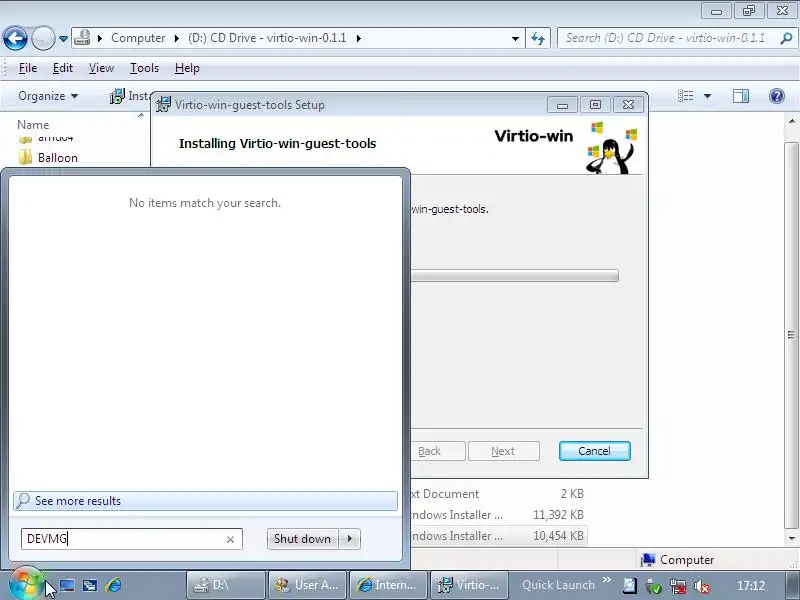Click CD Drive virtio-win-0.1.1 breadcrumb
800x600 pixels.
click(267, 38)
